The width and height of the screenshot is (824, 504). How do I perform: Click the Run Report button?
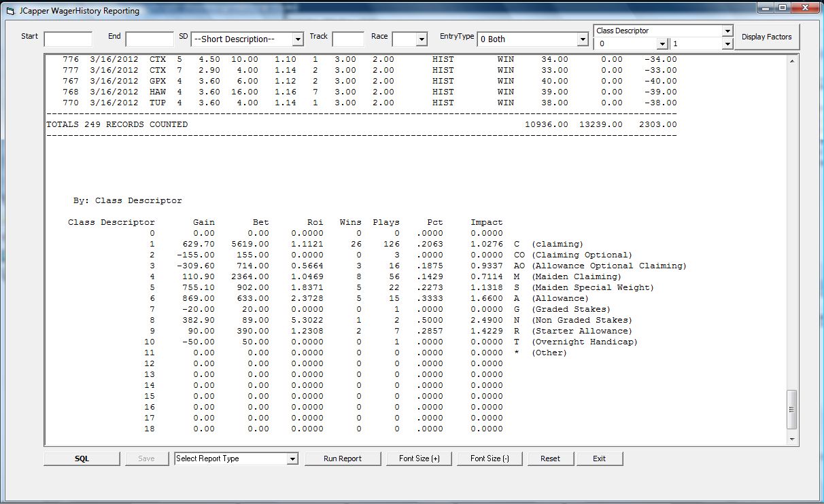pos(343,458)
